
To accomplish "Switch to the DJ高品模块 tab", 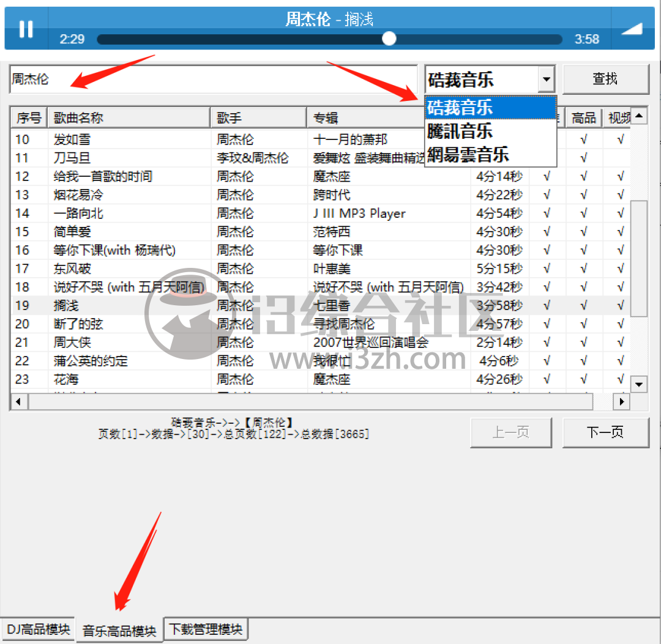I will [39, 629].
